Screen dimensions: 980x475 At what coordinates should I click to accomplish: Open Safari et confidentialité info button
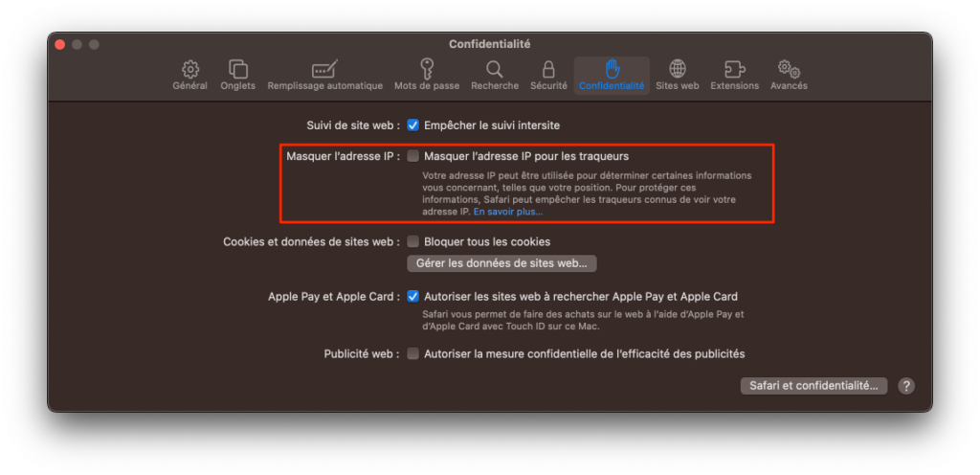click(813, 386)
